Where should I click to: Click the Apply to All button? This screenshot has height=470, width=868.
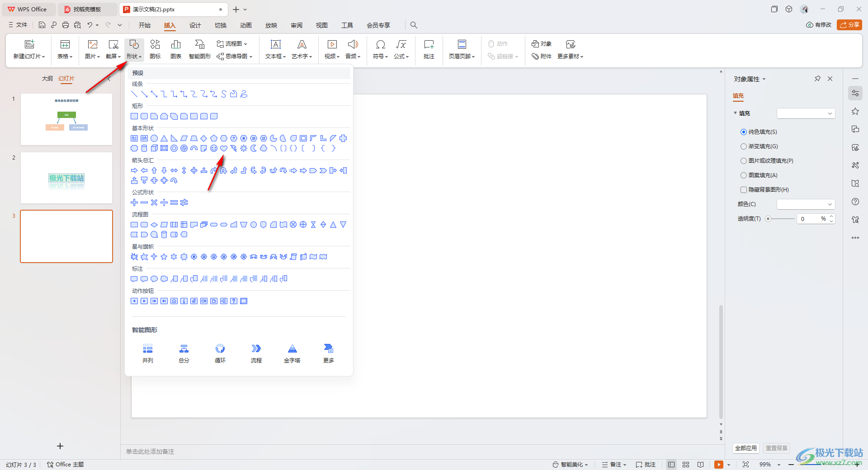[x=746, y=448]
